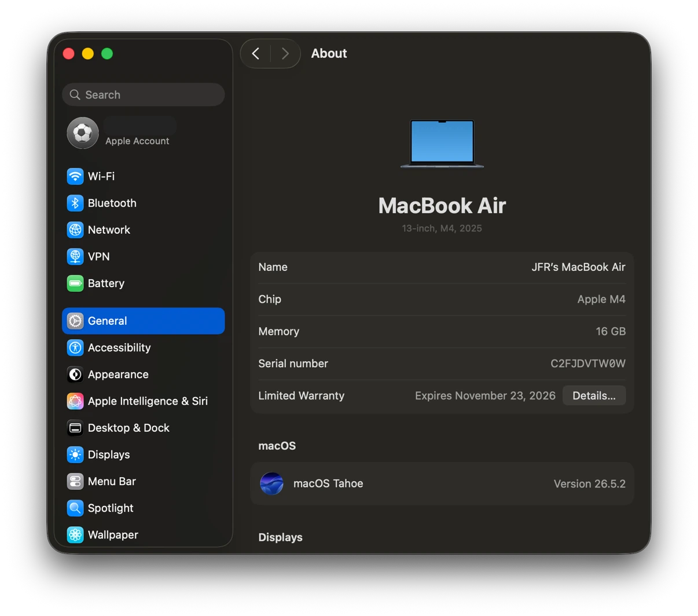The height and width of the screenshot is (616, 698).
Task: Open the Bluetooth settings pane
Action: point(144,203)
